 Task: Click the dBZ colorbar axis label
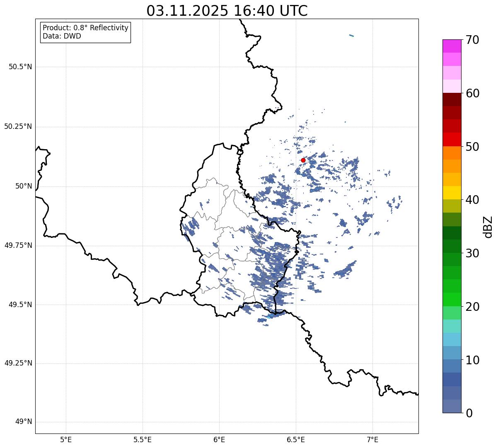pyautogui.click(x=488, y=227)
